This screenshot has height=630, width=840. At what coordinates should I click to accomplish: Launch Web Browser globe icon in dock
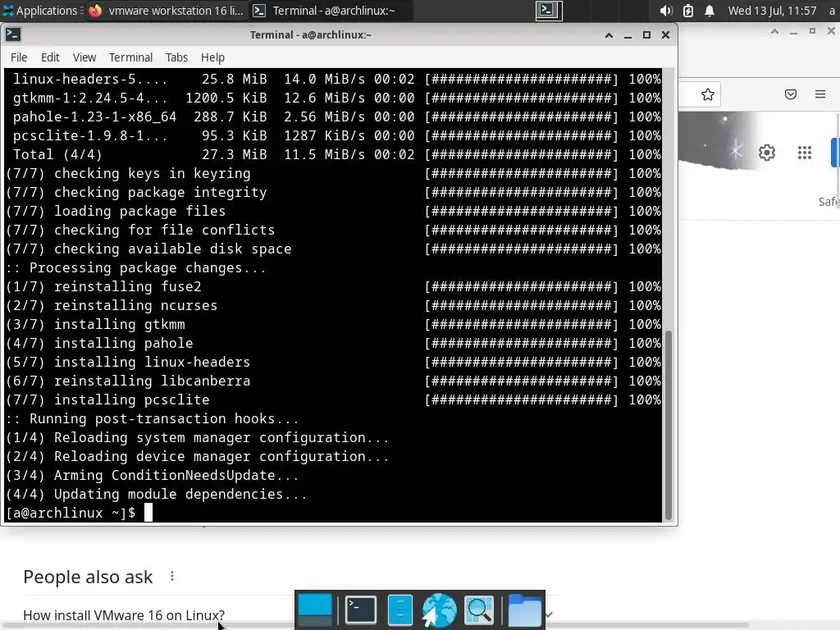click(440, 610)
